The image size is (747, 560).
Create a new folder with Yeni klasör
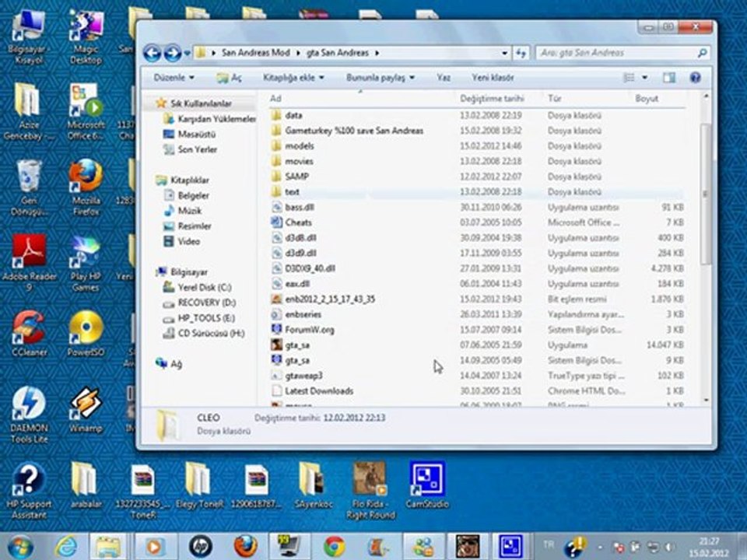coord(493,77)
